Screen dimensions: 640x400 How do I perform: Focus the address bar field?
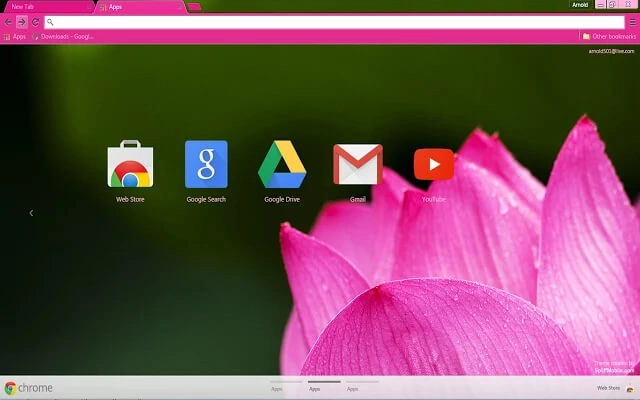[334, 22]
